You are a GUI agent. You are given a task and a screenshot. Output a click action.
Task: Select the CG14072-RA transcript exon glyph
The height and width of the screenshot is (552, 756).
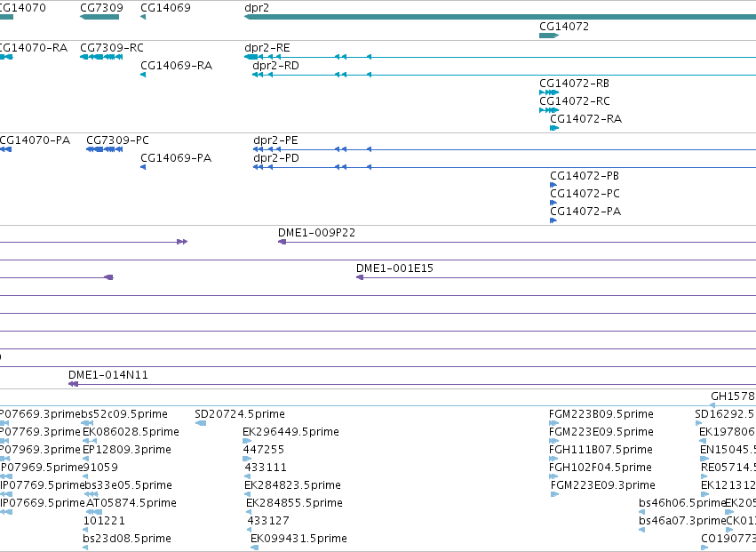point(554,128)
